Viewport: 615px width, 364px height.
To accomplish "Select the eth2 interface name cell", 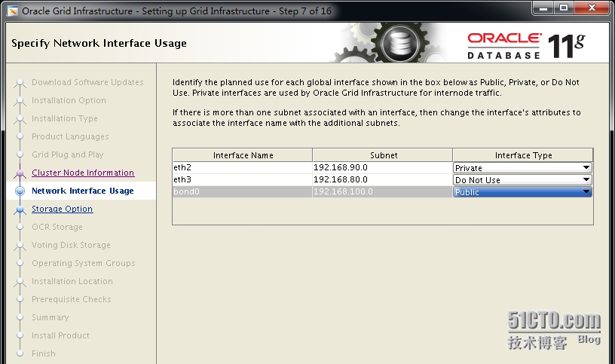I will tap(243, 167).
